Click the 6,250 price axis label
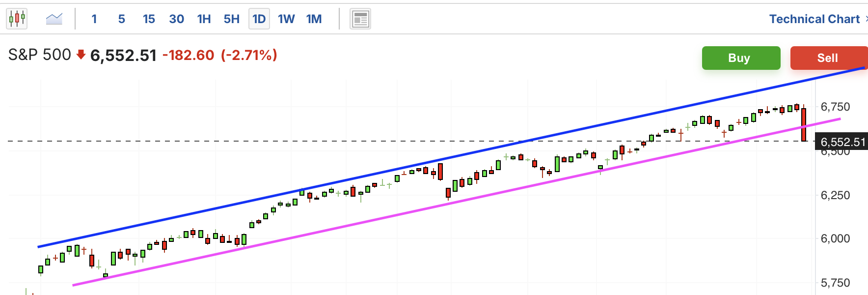The height and width of the screenshot is (295, 868). [835, 195]
